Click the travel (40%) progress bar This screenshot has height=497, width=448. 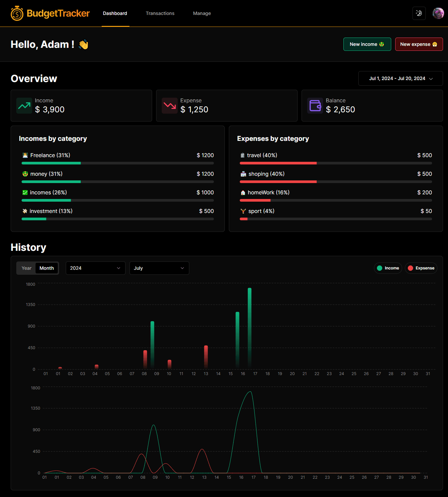pos(336,163)
